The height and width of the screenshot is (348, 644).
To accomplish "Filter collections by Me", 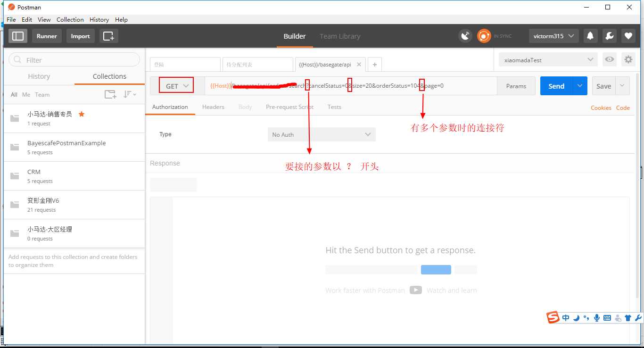I will (x=26, y=94).
